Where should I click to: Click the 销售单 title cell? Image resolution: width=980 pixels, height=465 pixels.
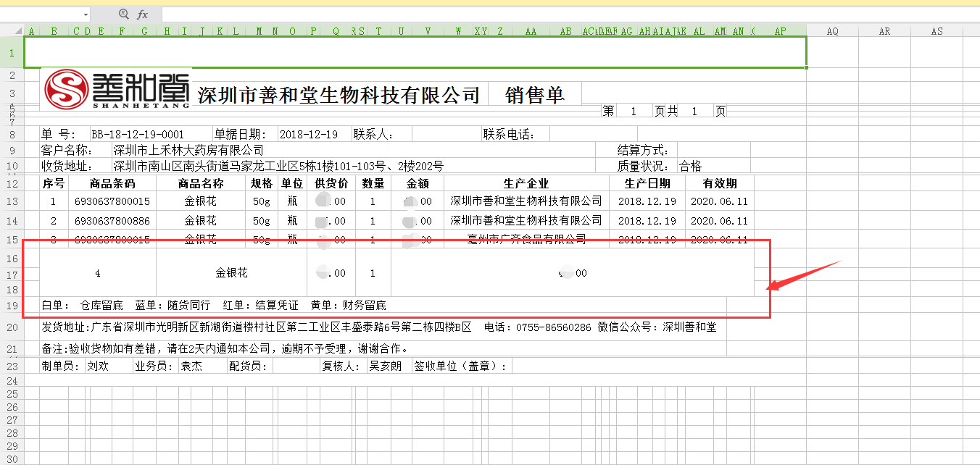click(x=534, y=95)
